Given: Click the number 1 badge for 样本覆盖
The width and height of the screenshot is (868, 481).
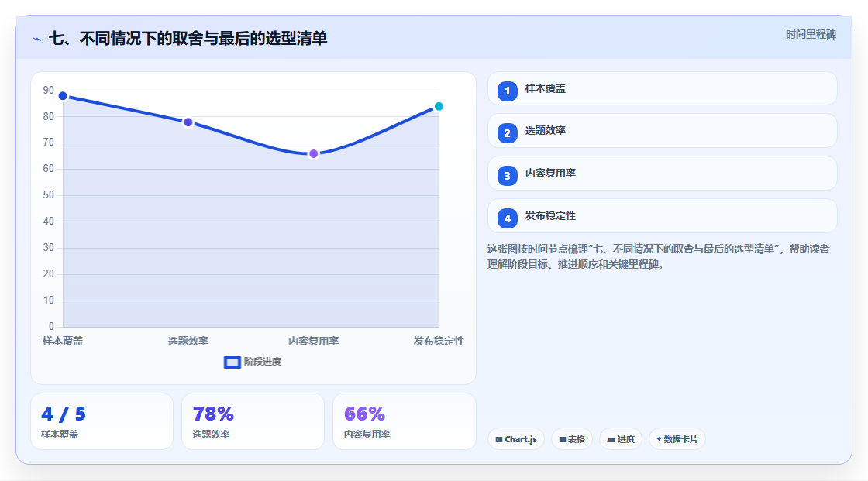Looking at the screenshot, I should 507,91.
